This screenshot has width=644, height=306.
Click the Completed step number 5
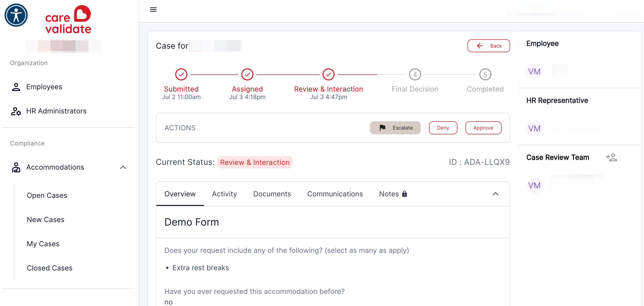coord(485,74)
